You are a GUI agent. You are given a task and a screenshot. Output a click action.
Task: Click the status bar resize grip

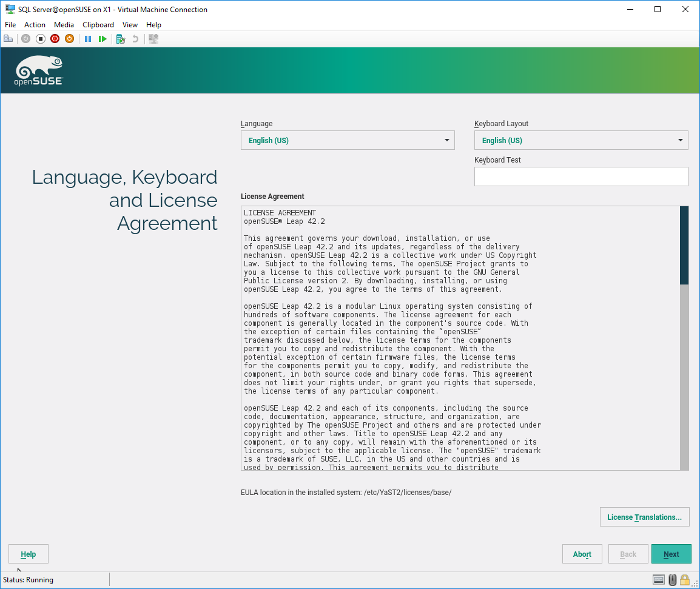coord(695,584)
